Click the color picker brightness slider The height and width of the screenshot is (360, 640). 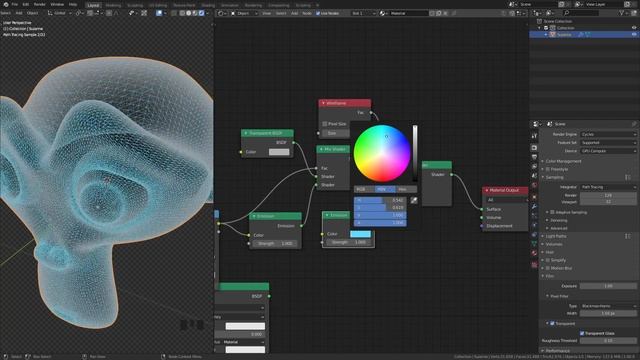415,153
